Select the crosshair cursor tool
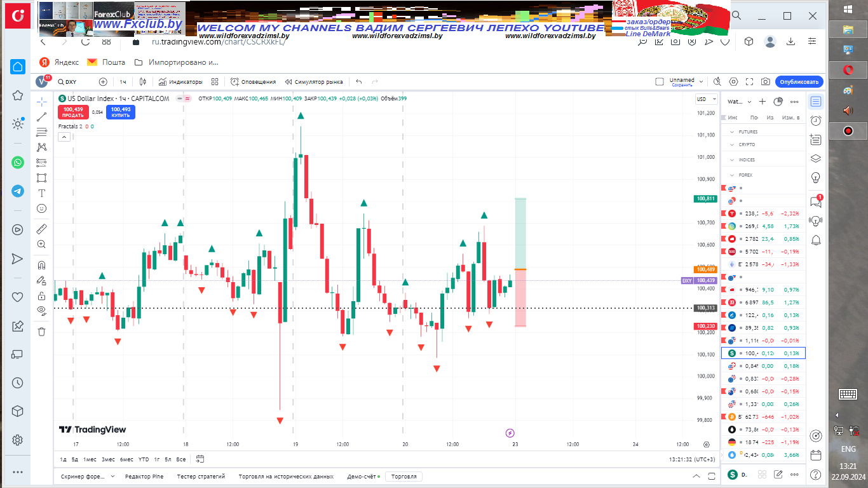 point(42,102)
